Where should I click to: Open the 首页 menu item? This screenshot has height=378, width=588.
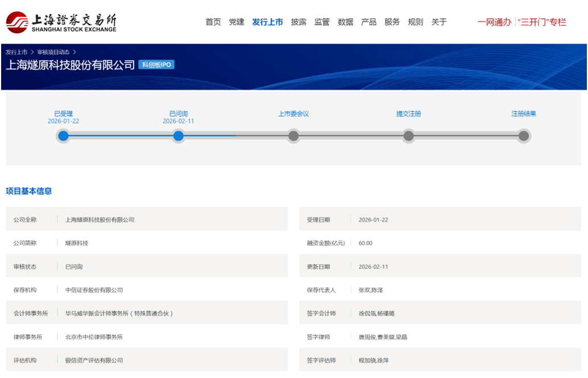213,22
